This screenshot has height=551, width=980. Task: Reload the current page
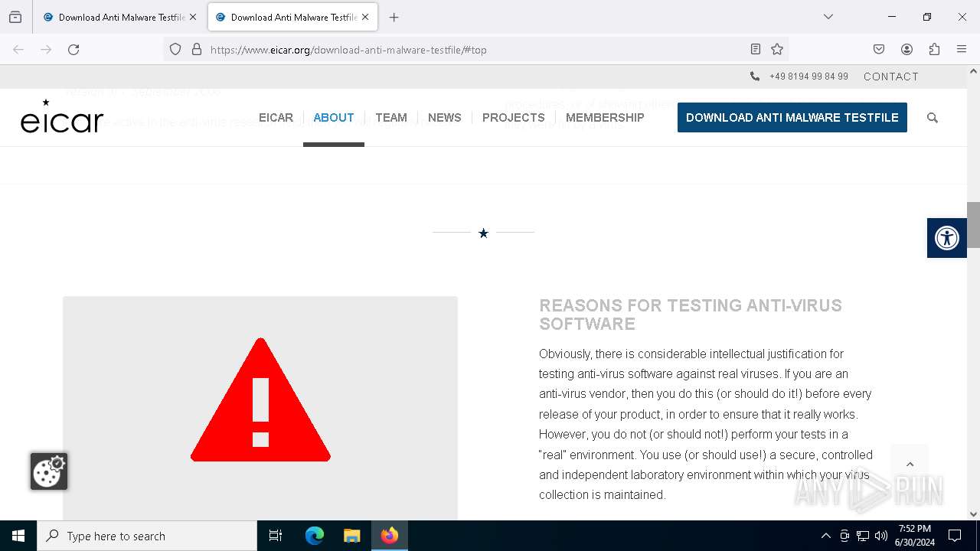tap(73, 50)
